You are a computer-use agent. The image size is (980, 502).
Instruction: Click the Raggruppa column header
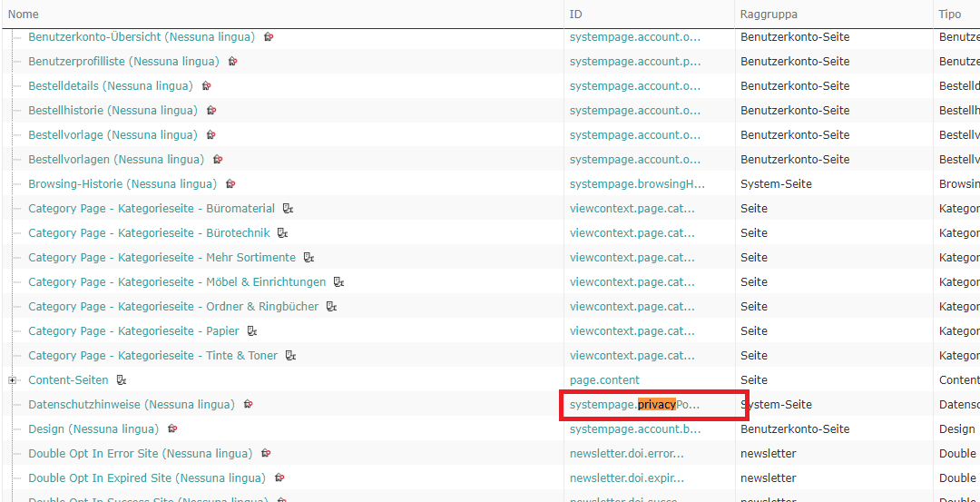tap(769, 14)
